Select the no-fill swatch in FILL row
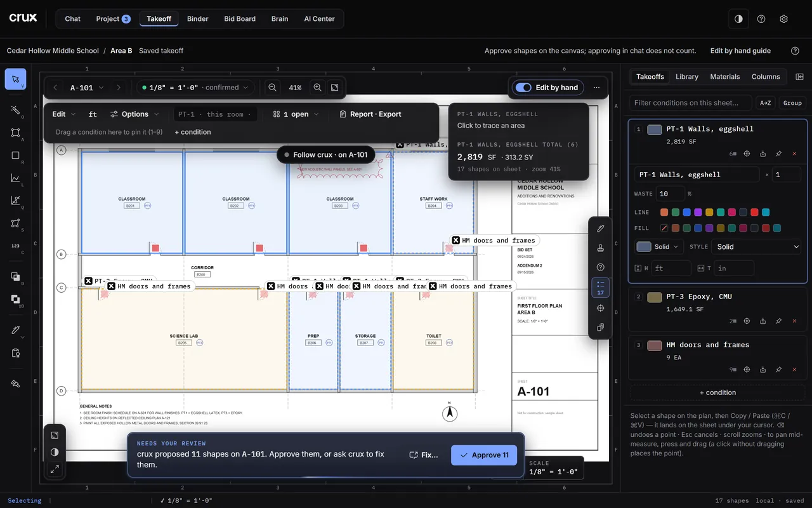The width and height of the screenshot is (812, 508). point(664,228)
